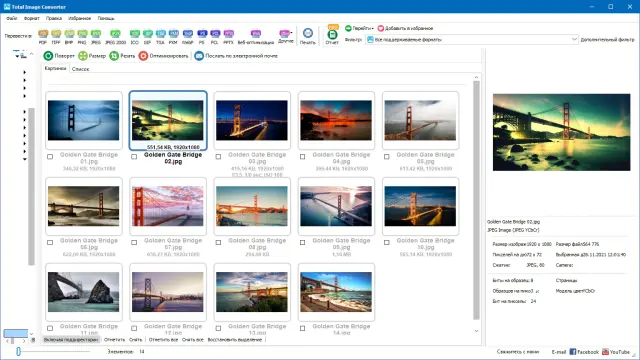Check Golden Gate Bridge 10.jpg checkbox
The image size is (640, 360).
(x=387, y=242)
